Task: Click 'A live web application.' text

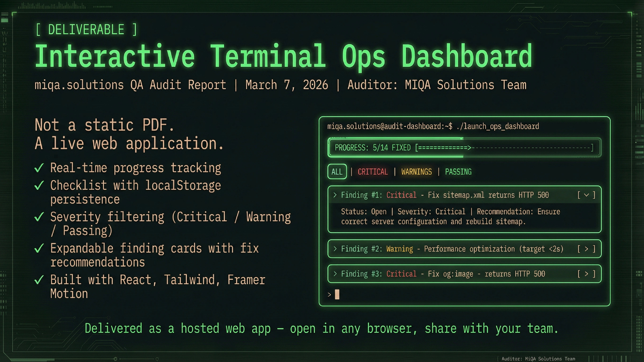Action: 129,144
